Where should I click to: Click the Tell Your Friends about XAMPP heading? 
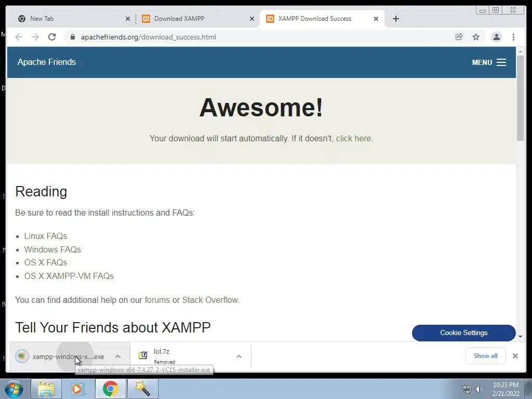(113, 328)
